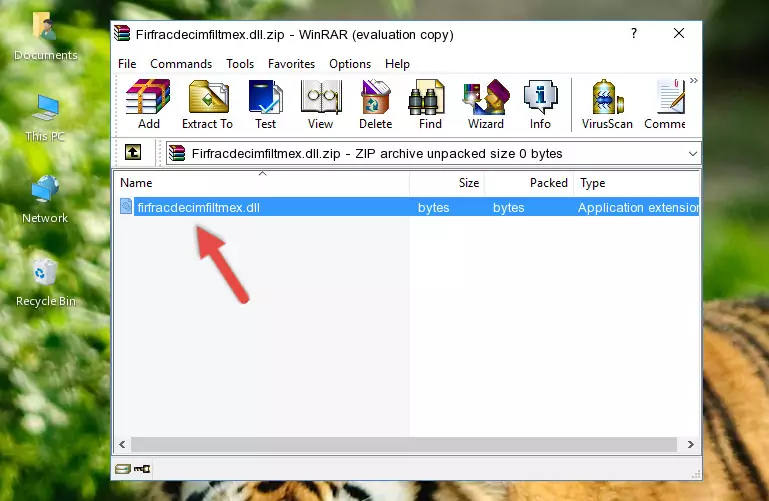Click the Application extension type cell

tap(638, 207)
